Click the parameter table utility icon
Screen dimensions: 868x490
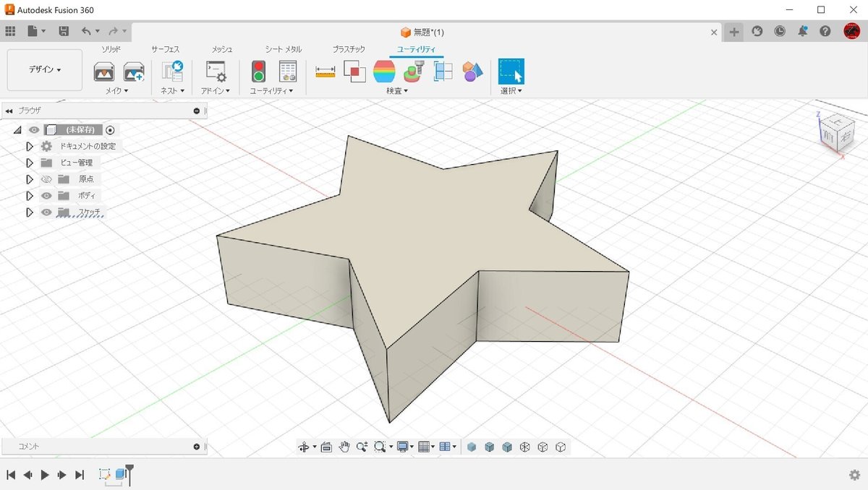288,72
